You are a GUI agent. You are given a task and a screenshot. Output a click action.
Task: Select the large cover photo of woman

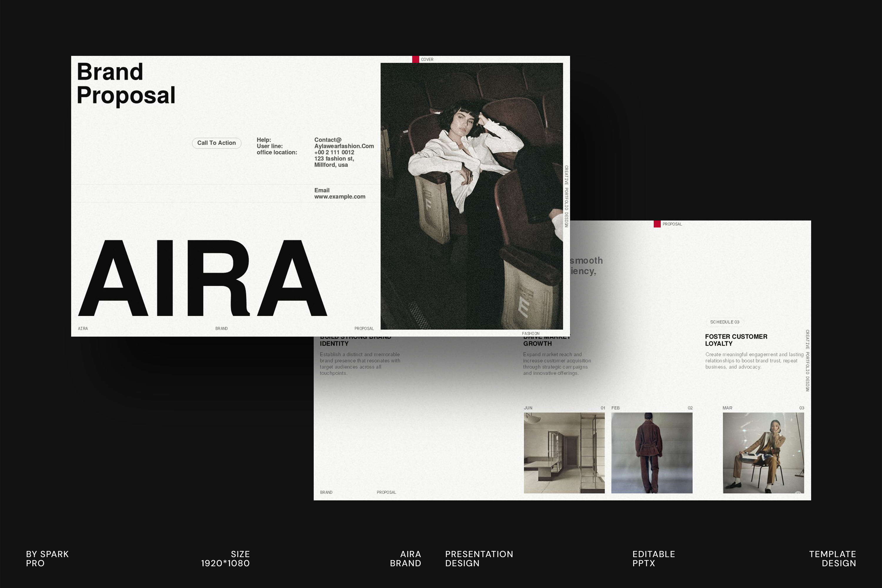click(471, 196)
